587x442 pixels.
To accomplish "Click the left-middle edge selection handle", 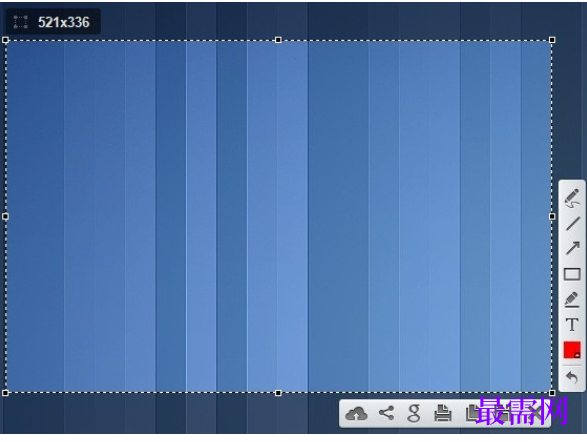I will pos(5,216).
